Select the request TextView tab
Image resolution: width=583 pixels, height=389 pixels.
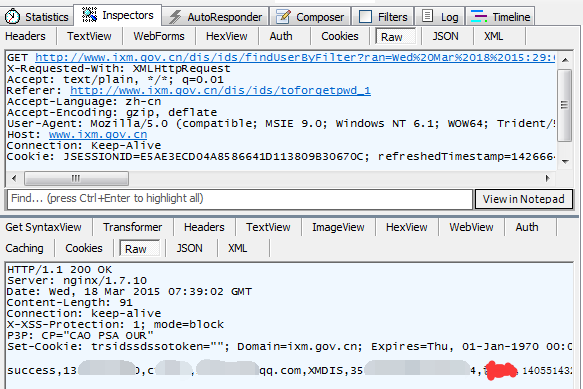click(89, 36)
